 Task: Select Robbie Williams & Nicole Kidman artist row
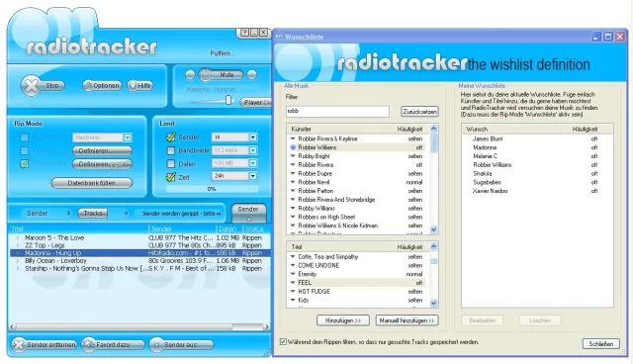[356, 226]
